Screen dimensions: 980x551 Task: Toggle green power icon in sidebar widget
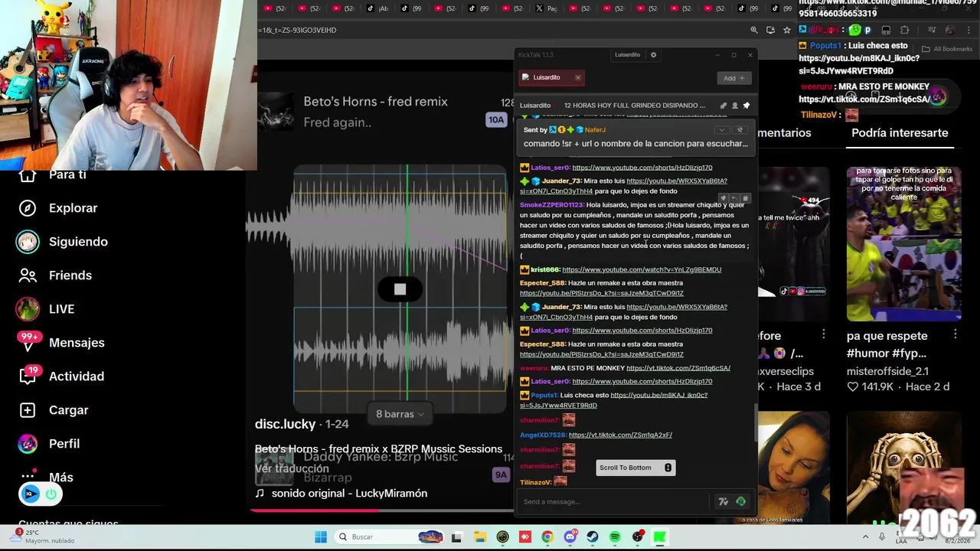tap(51, 494)
